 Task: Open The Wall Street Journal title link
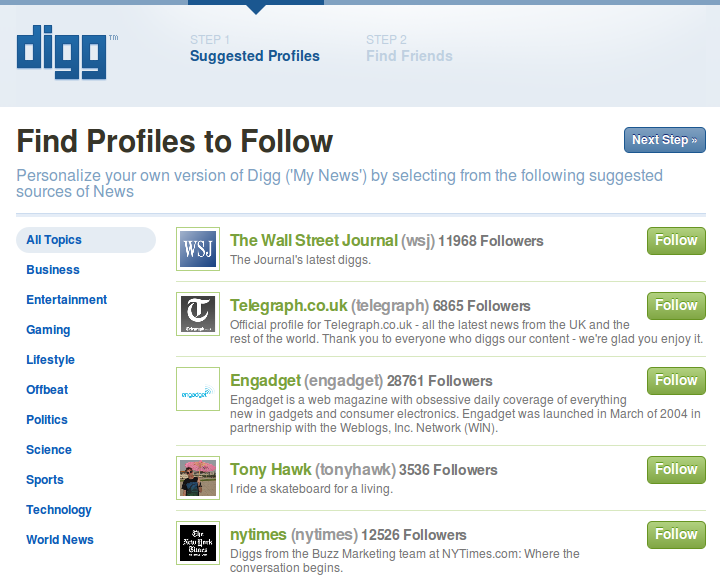point(313,241)
